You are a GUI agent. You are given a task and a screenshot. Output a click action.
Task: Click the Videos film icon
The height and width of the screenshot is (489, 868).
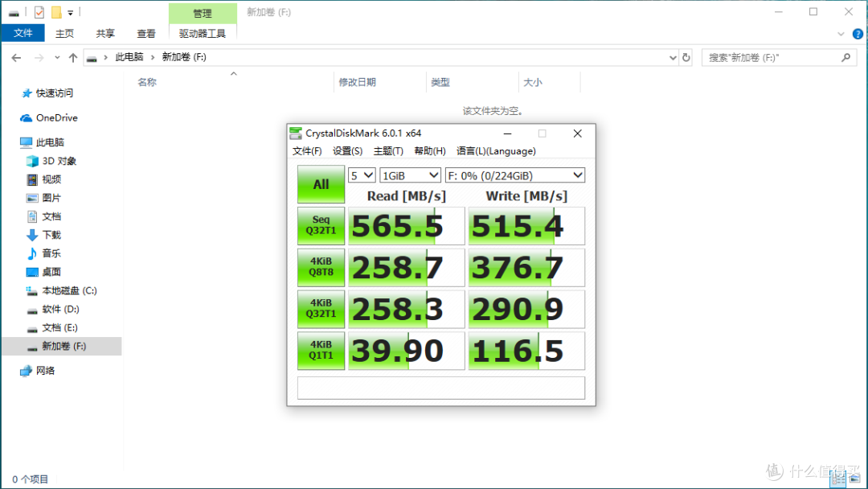coord(32,179)
